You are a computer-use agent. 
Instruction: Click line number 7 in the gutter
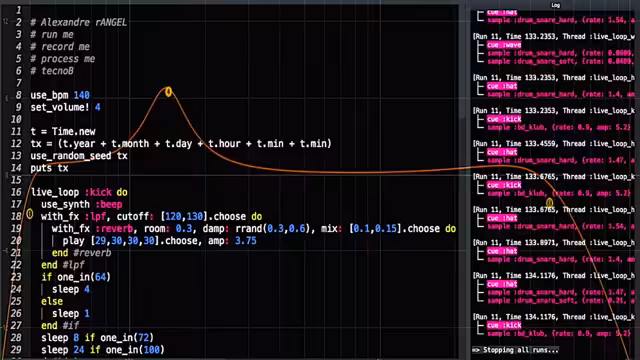click(x=18, y=83)
